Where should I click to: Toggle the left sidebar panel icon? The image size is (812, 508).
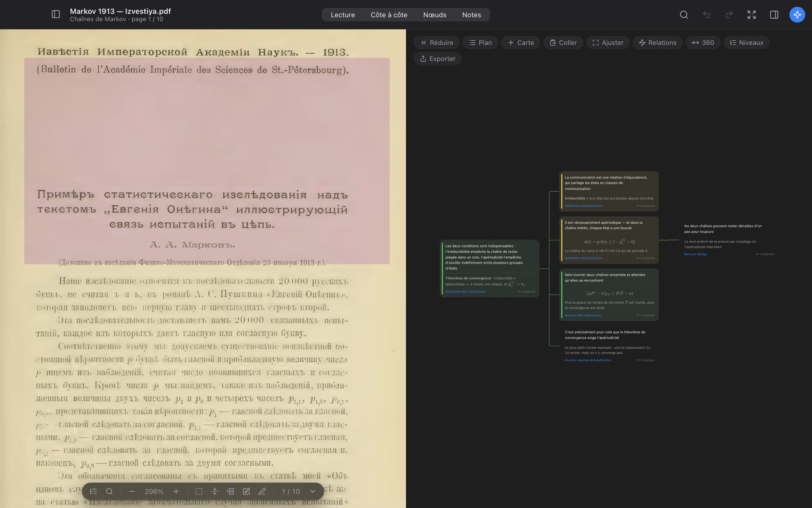click(x=56, y=15)
